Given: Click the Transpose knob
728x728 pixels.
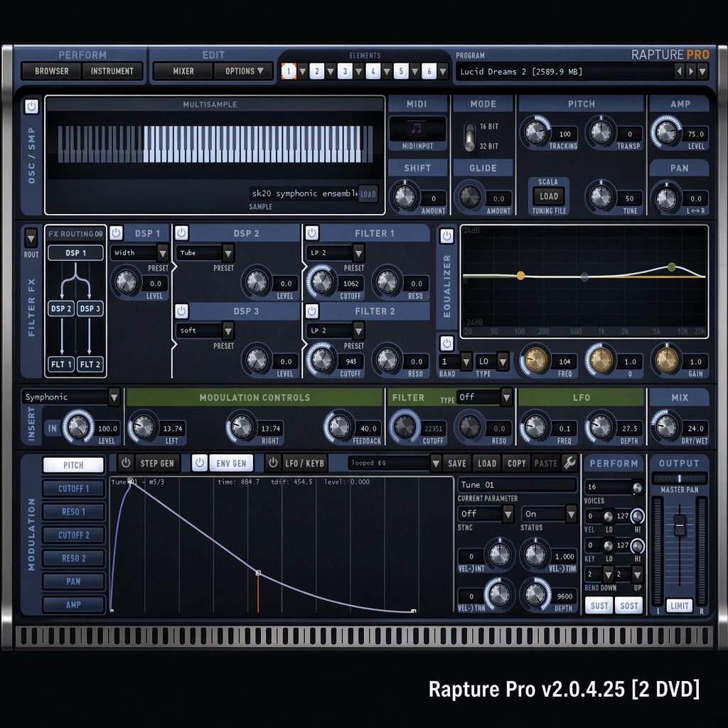Looking at the screenshot, I should (x=600, y=133).
